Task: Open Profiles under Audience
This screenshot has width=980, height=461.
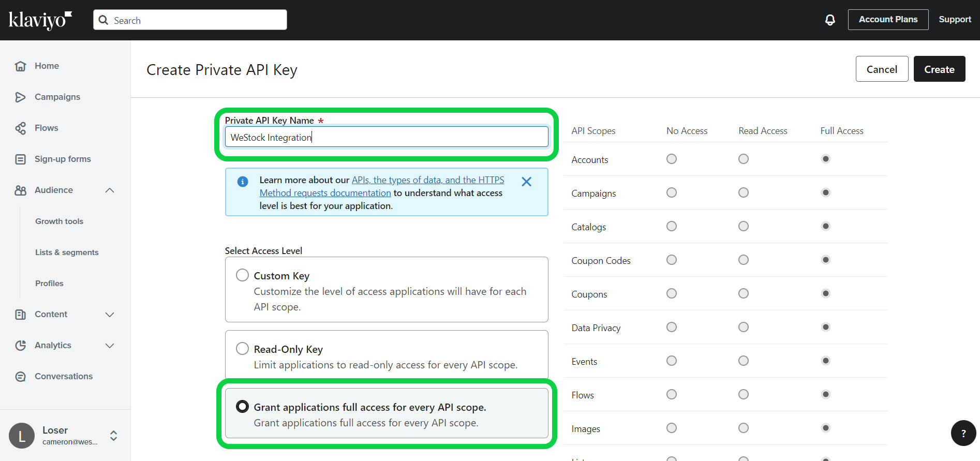Action: (x=49, y=283)
